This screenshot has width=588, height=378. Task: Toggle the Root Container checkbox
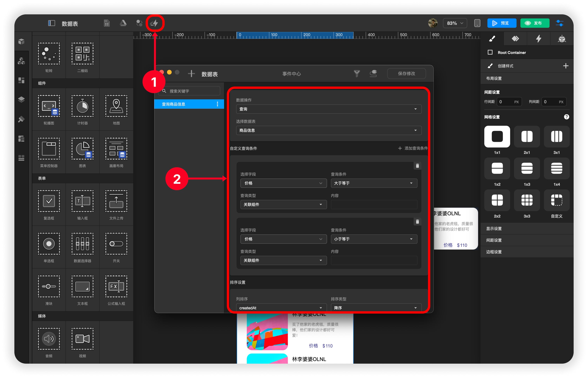click(490, 52)
